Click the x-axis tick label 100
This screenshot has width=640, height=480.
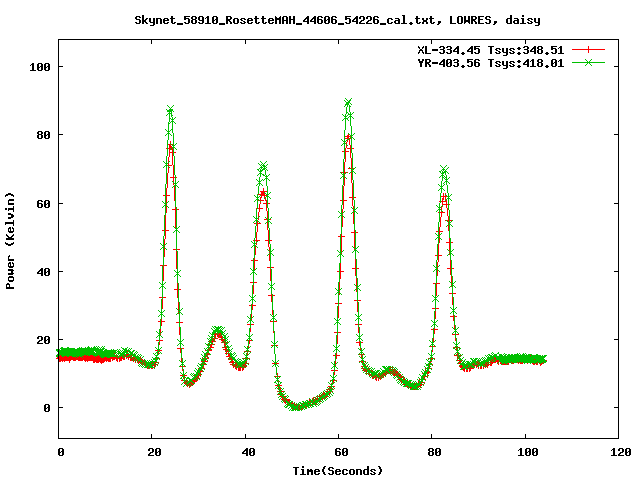(528, 452)
